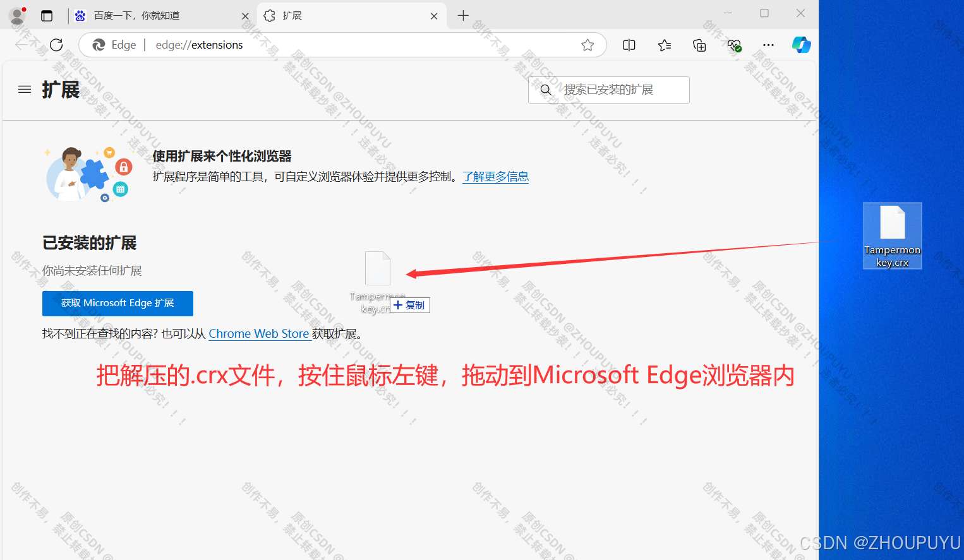The width and height of the screenshot is (964, 560).
Task: Click the 搜索已安装的扩展 search field
Action: 609,90
